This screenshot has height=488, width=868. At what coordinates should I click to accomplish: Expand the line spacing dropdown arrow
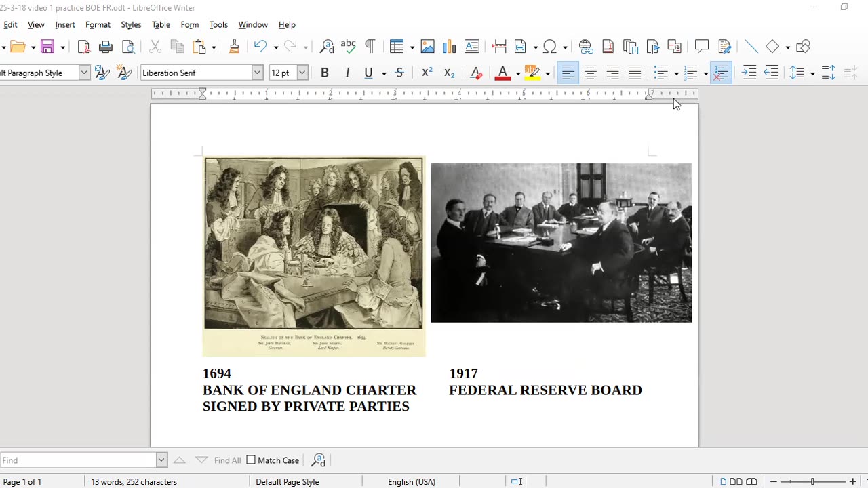pyautogui.click(x=812, y=73)
